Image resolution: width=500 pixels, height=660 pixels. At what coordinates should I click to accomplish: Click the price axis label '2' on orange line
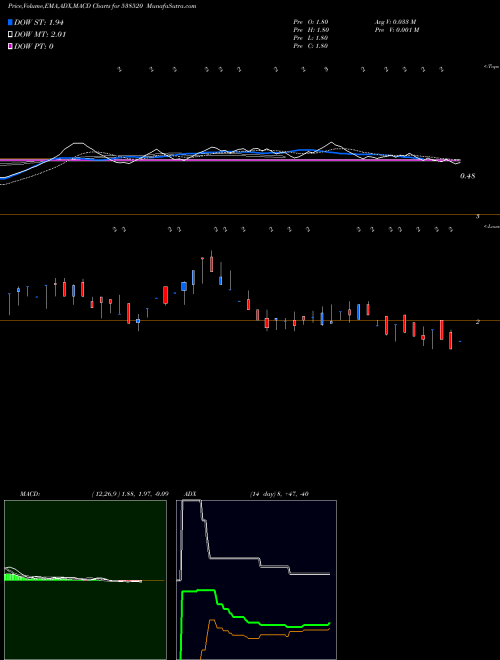[x=478, y=322]
